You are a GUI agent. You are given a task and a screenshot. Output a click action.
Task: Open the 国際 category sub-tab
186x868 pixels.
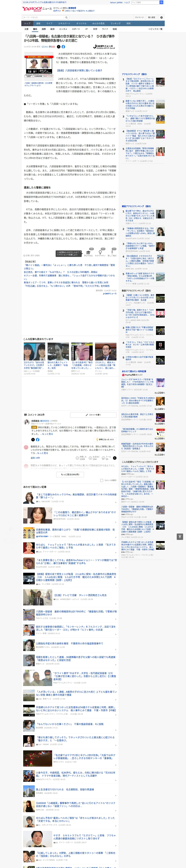click(44, 29)
